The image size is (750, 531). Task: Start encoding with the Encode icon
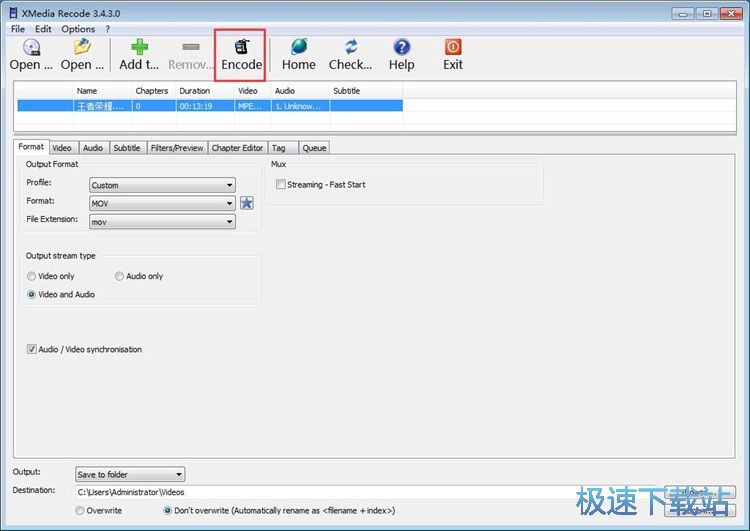tap(241, 47)
